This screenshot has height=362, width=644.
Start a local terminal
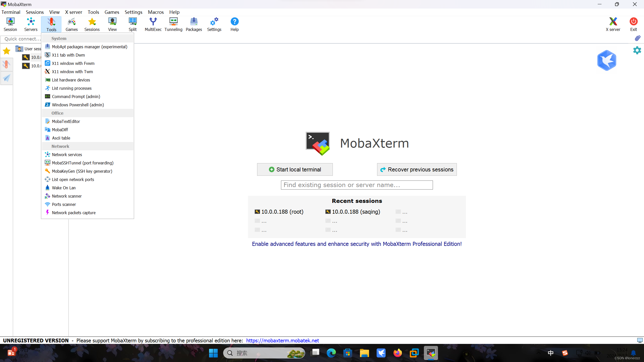(x=295, y=169)
